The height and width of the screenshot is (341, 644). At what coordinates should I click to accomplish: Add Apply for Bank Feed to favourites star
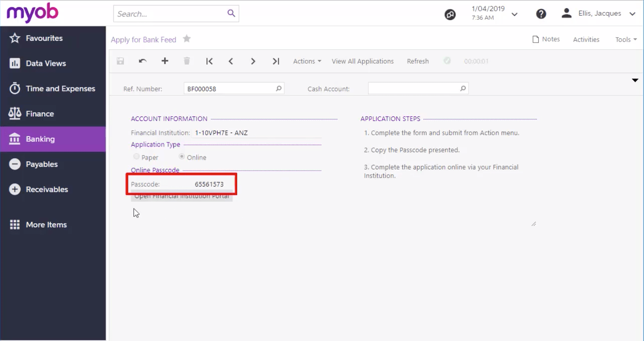[187, 39]
